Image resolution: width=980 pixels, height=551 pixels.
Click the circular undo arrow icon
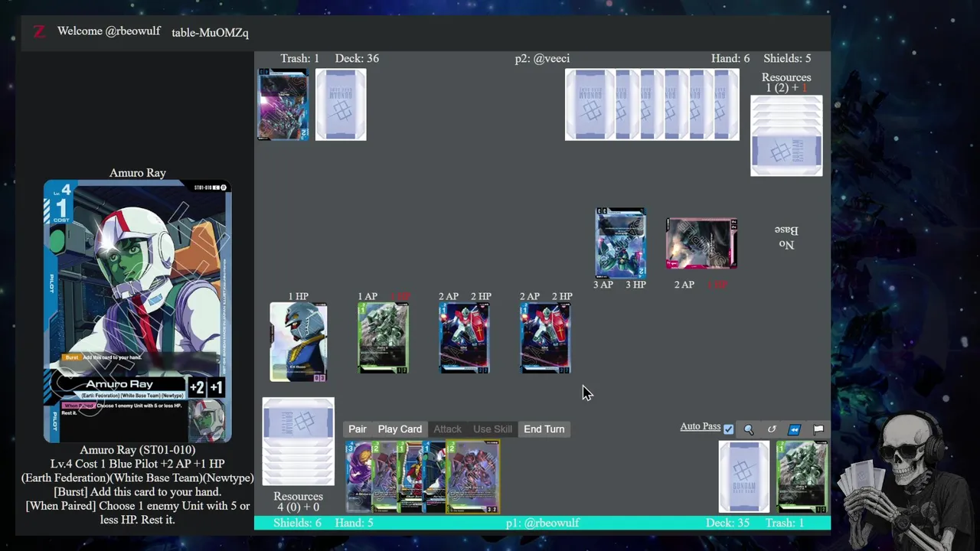[x=772, y=429]
